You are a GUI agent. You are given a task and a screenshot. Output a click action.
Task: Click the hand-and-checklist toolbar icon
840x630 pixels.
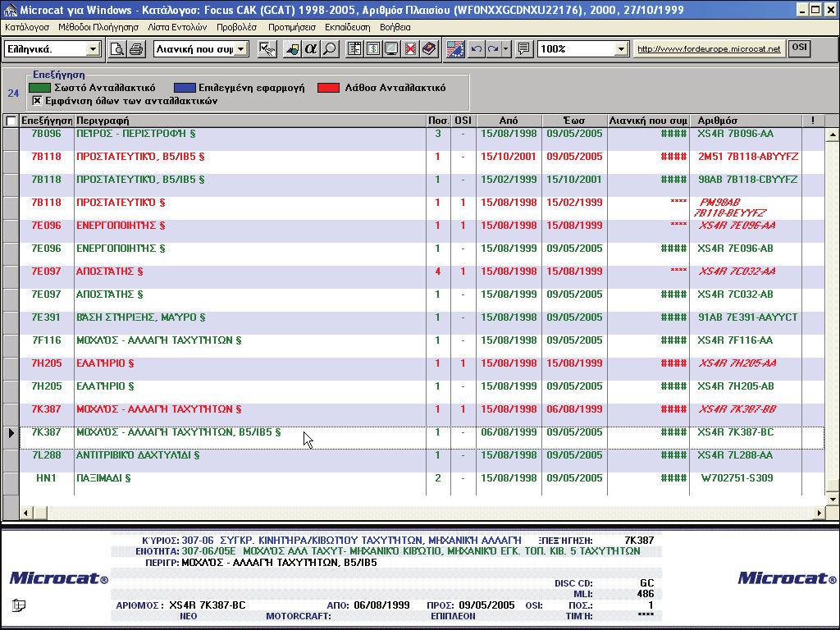tap(267, 49)
